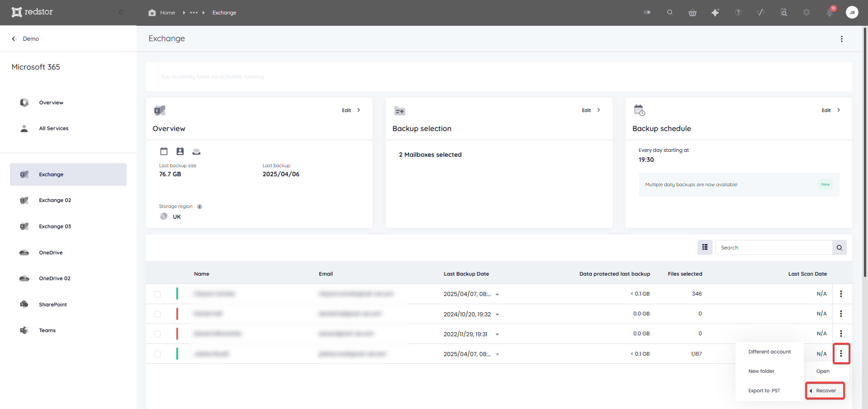Toggle the list view icon near search
Image resolution: width=868 pixels, height=409 pixels.
(x=705, y=247)
